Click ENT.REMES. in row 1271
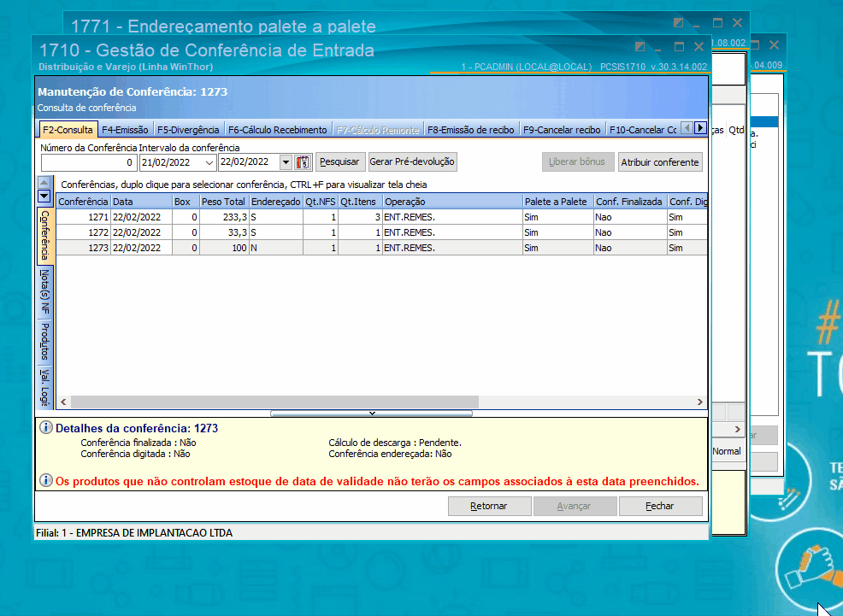This screenshot has width=843, height=616. click(410, 217)
